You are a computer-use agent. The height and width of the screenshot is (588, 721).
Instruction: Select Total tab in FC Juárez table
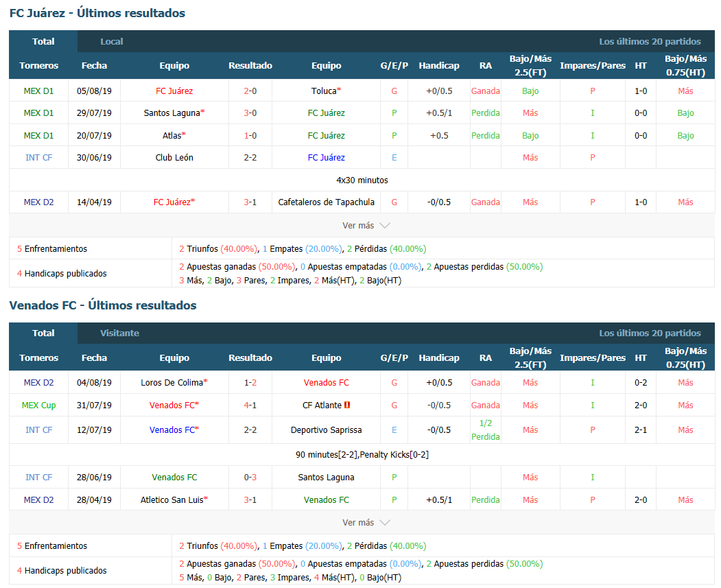click(43, 41)
